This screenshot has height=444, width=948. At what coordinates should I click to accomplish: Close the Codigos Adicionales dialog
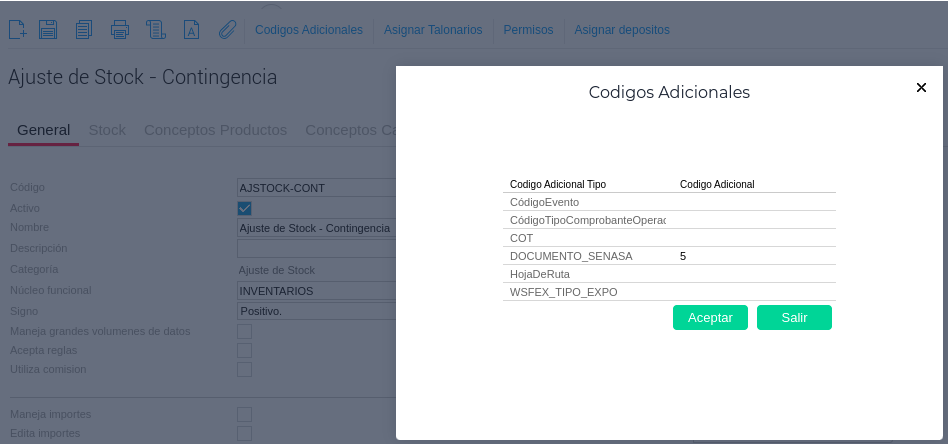coord(921,88)
